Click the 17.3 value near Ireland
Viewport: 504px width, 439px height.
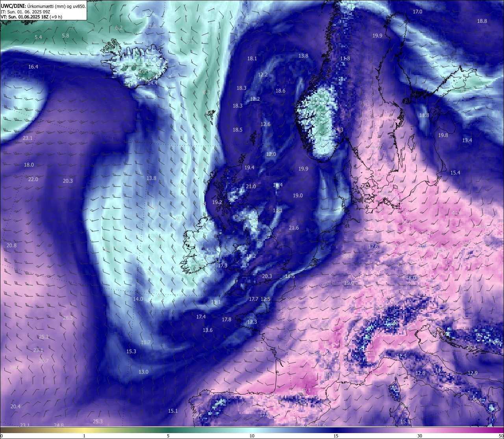pos(222,266)
